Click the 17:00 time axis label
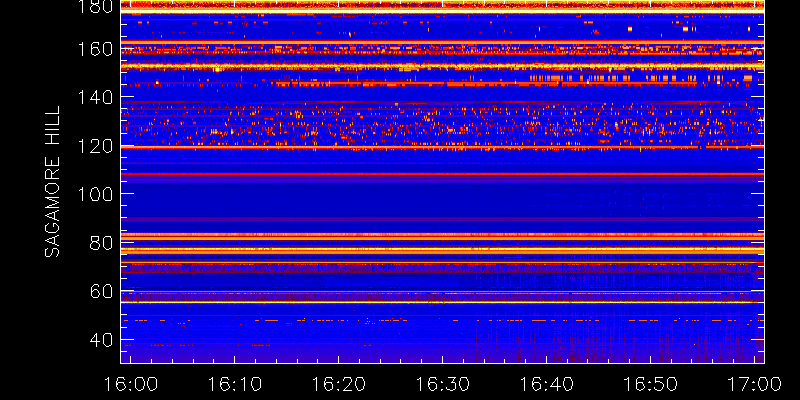This screenshot has width=800, height=400. (x=755, y=384)
